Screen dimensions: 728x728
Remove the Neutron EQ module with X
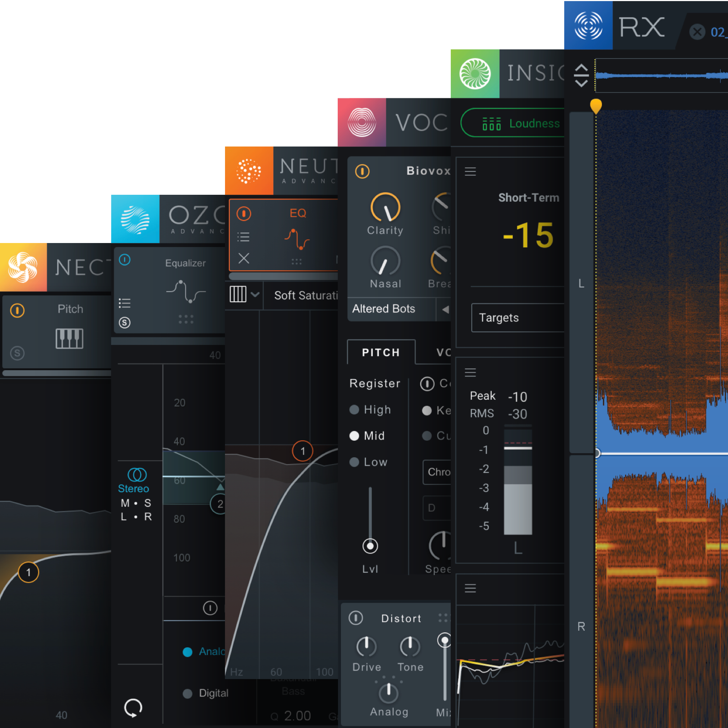[x=244, y=259]
